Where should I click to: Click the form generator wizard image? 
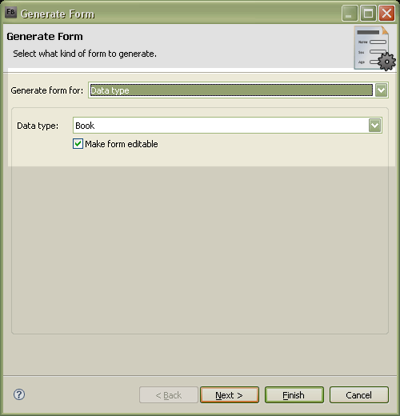374,48
